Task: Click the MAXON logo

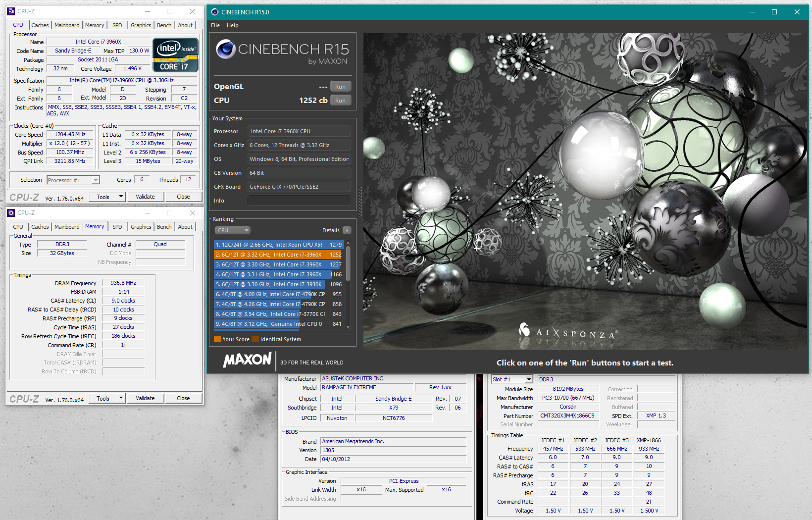Action: point(247,360)
